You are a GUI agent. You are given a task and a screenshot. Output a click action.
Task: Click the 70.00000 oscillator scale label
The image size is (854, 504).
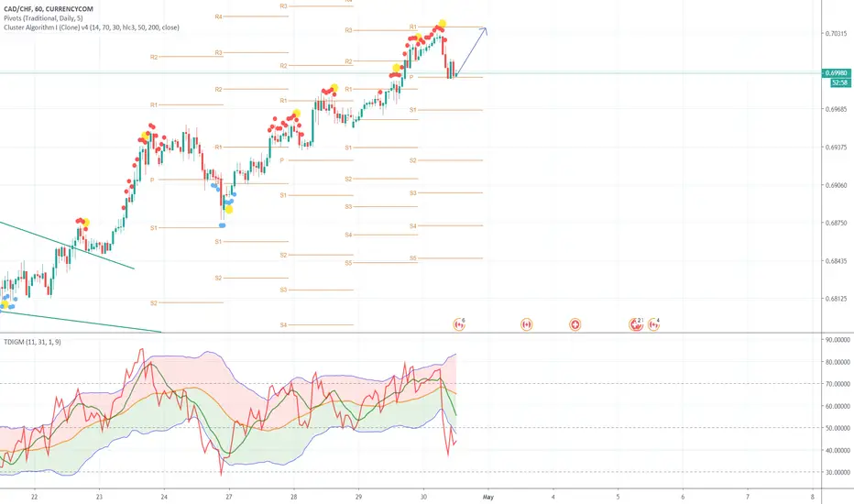point(838,384)
